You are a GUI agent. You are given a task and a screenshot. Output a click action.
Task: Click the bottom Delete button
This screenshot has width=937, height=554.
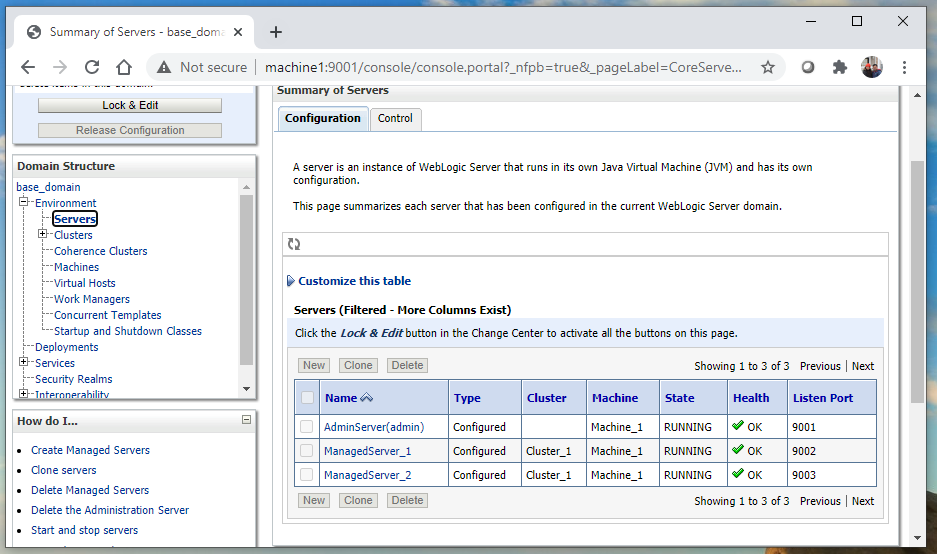click(x=407, y=500)
